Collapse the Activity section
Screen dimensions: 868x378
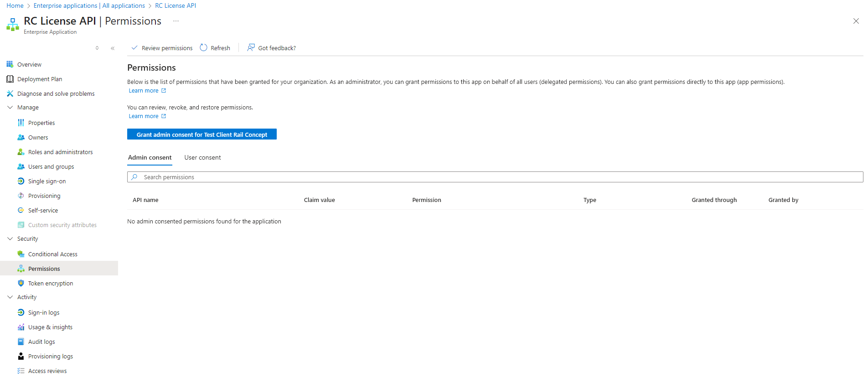[x=10, y=297]
